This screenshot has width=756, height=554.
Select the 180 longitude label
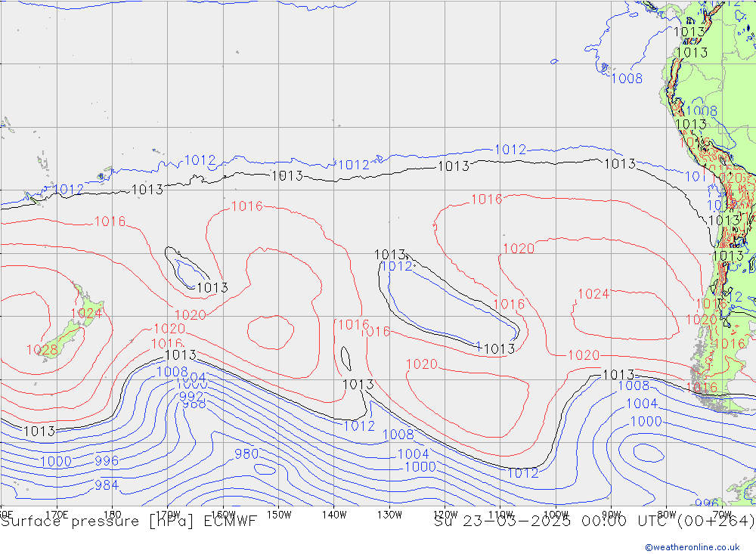coord(113,515)
